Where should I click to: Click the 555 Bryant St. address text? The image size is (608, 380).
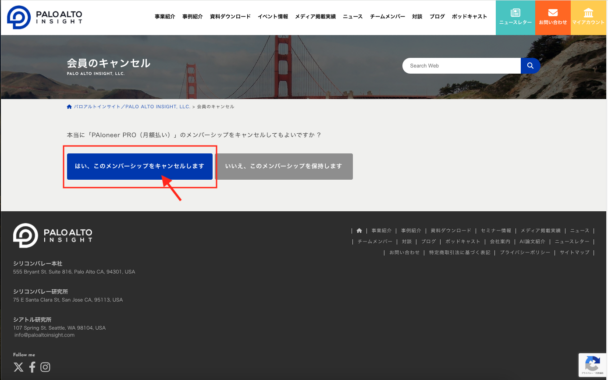pyautogui.click(x=74, y=272)
